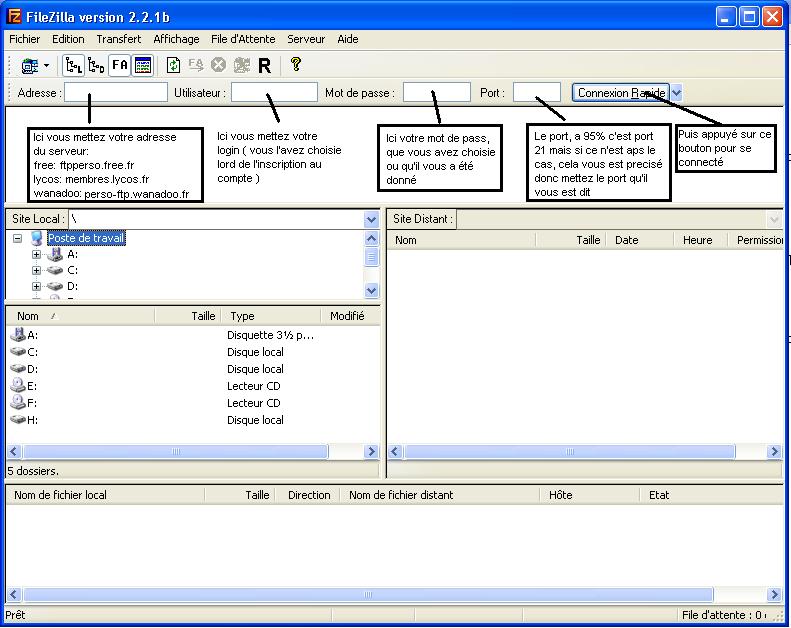Viewport: 791px width, 628px height.
Task: Sort local files by Type column
Action: pos(271,316)
